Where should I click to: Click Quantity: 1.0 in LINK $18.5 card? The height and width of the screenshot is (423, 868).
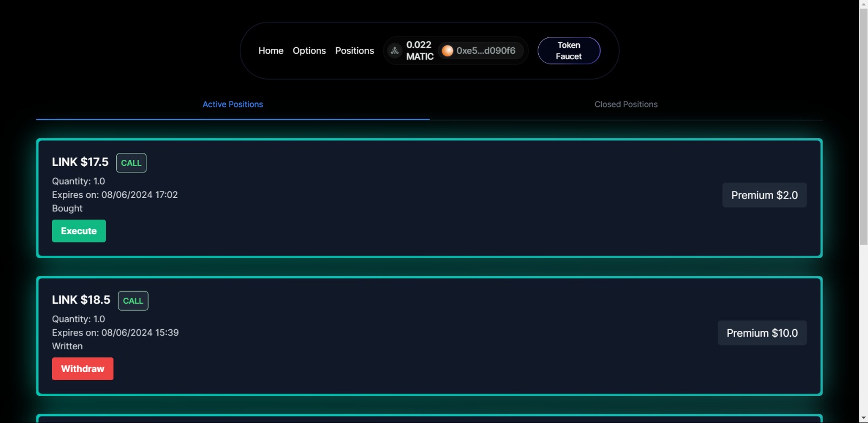pyautogui.click(x=79, y=319)
